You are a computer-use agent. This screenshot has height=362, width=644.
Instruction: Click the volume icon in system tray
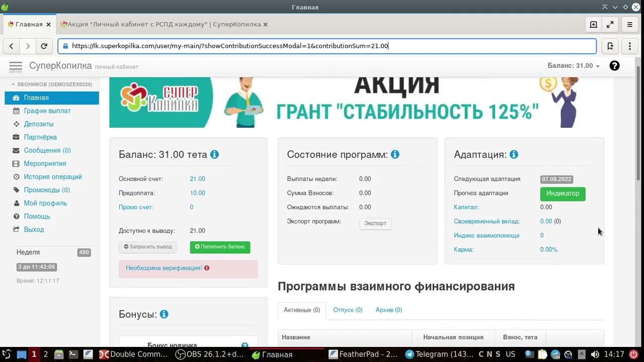click(595, 354)
